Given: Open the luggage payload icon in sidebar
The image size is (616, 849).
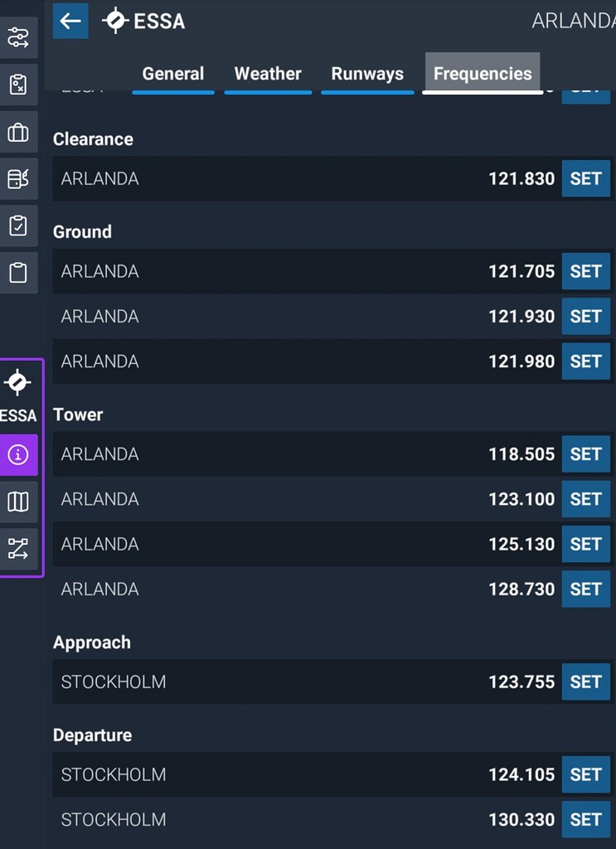Looking at the screenshot, I should click(x=17, y=132).
